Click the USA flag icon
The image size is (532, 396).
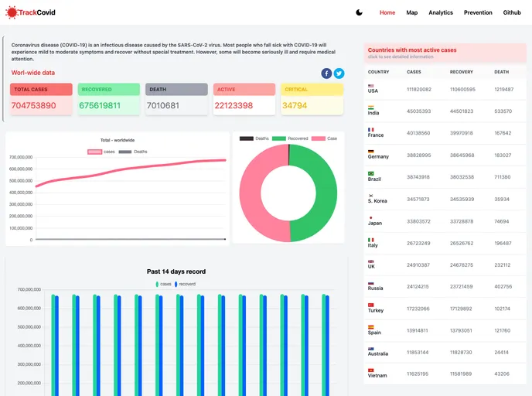(x=371, y=86)
